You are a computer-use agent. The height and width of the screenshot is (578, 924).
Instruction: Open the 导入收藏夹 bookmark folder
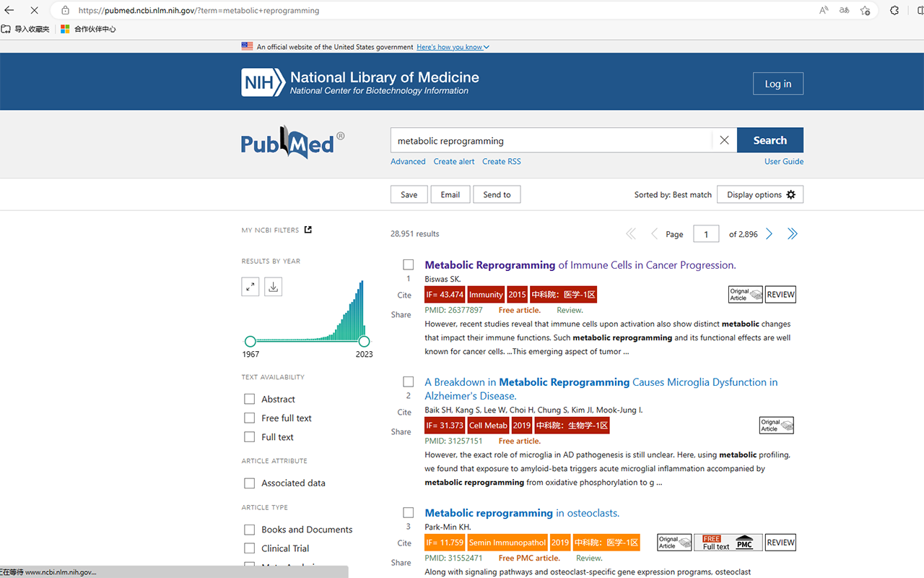(26, 29)
